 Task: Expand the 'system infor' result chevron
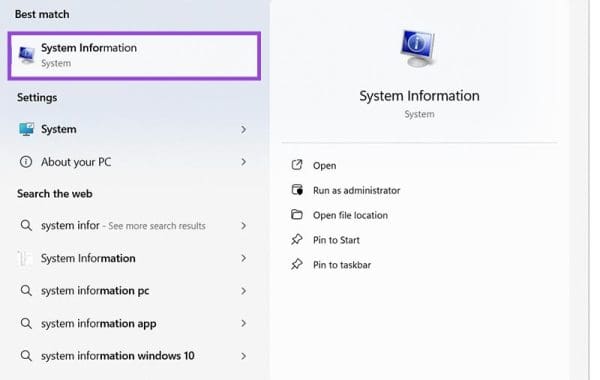tap(243, 226)
